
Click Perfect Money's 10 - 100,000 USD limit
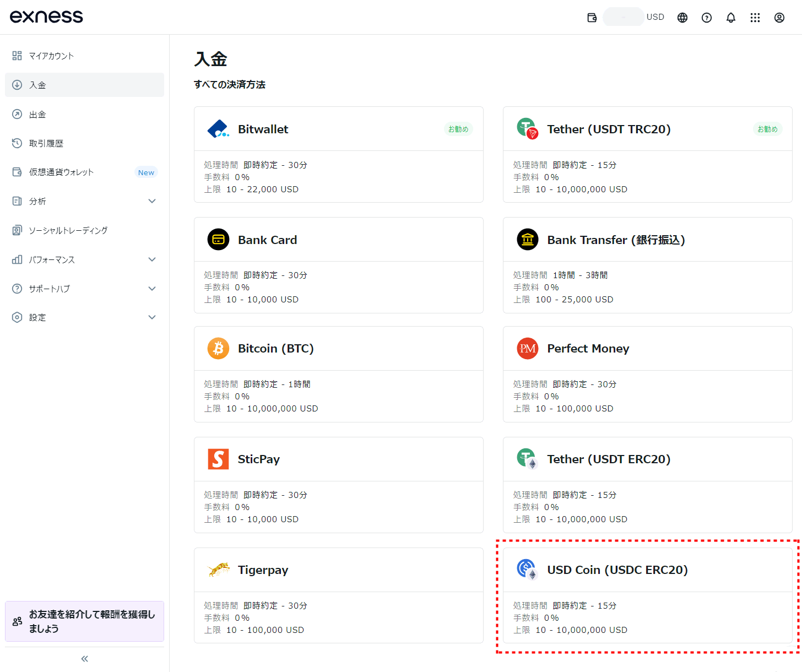tap(575, 408)
